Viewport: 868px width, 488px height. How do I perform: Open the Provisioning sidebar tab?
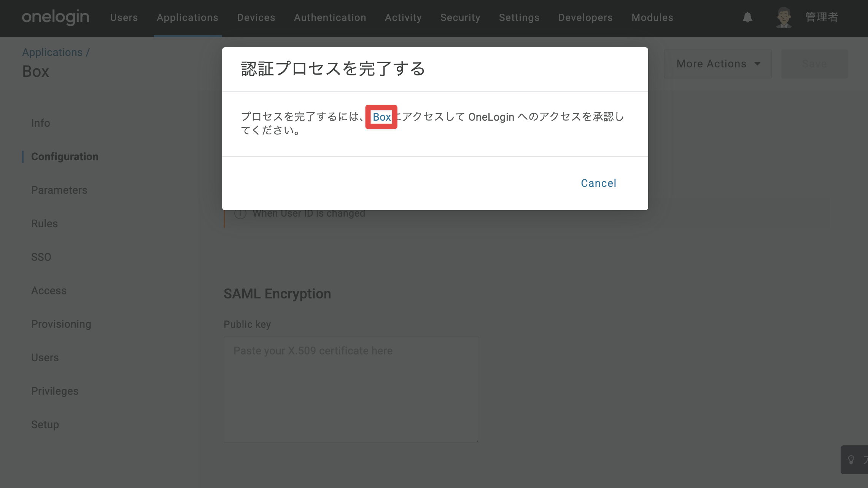pos(61,324)
